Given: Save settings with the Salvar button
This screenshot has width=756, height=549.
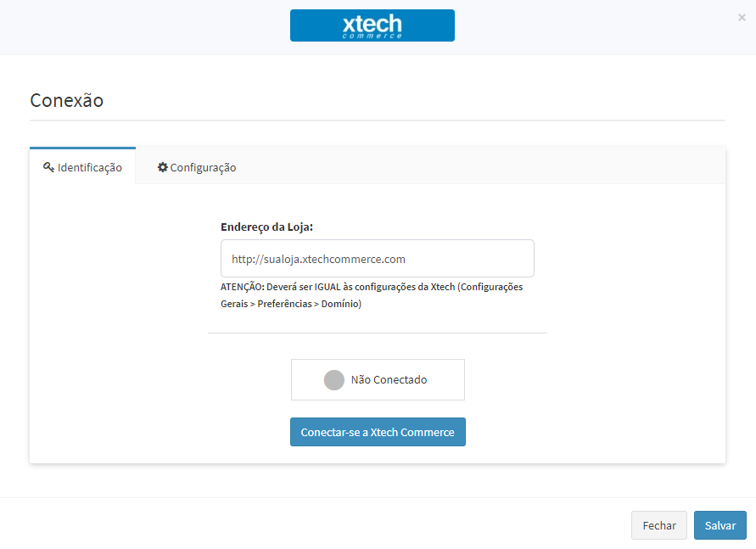Looking at the screenshot, I should click(720, 525).
